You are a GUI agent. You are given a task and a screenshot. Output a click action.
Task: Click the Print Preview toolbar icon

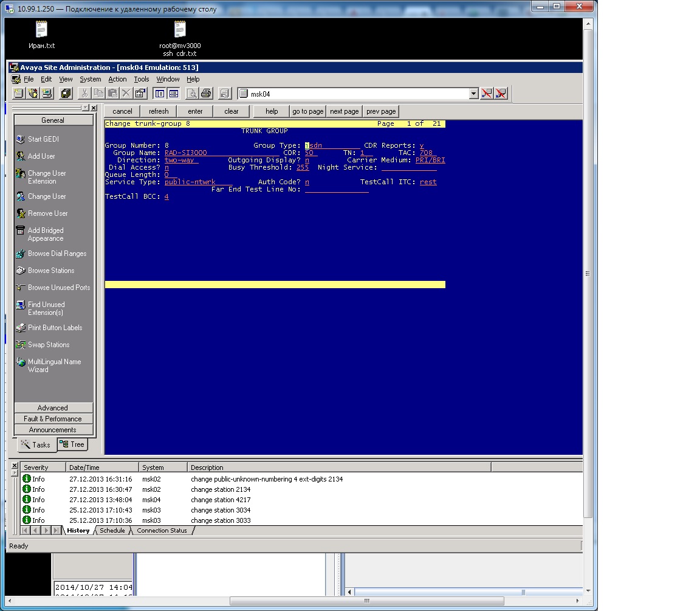coord(191,94)
